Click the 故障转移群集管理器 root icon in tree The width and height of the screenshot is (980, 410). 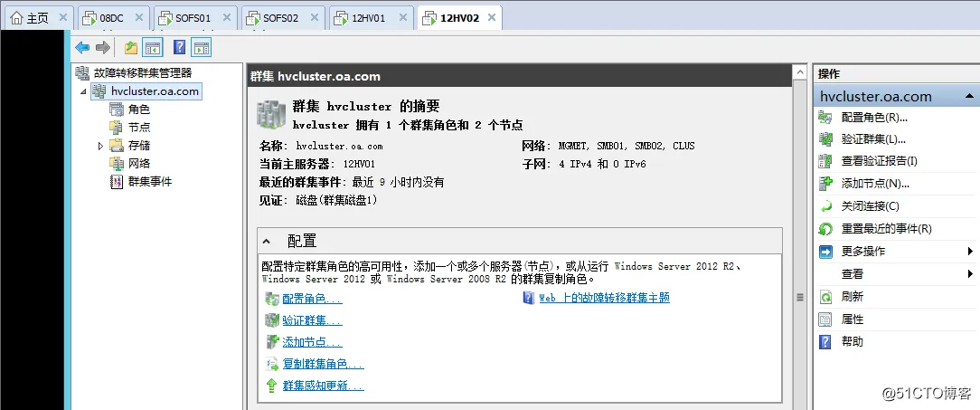point(82,73)
